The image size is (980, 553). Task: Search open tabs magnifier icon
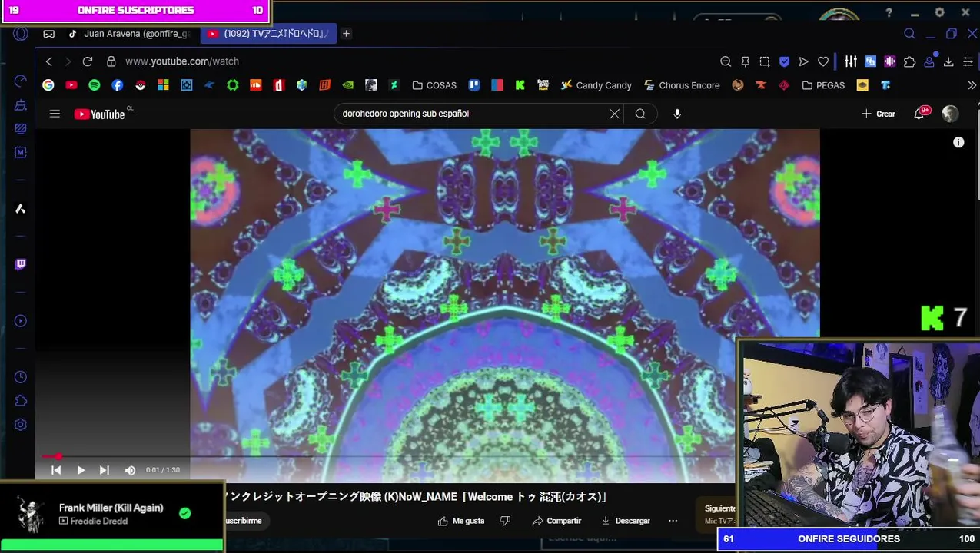909,34
